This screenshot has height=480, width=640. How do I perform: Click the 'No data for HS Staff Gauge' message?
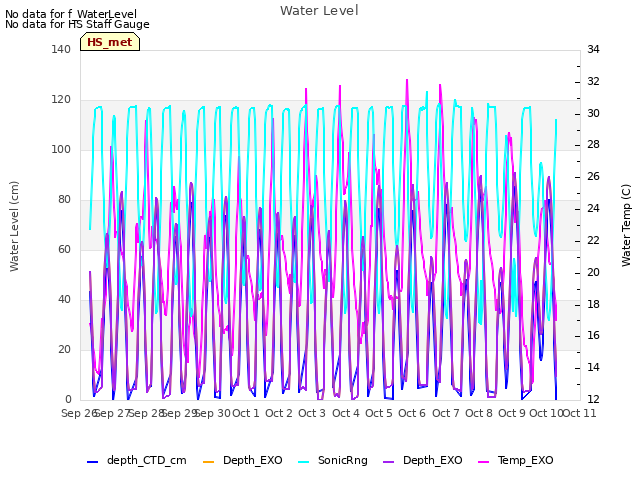(77, 24)
